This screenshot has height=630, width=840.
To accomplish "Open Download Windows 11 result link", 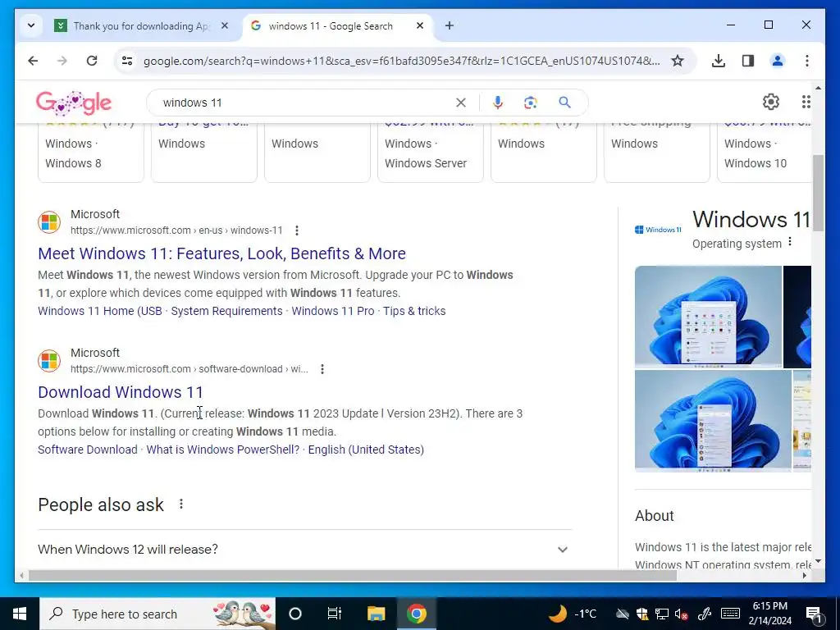I will coord(121,392).
